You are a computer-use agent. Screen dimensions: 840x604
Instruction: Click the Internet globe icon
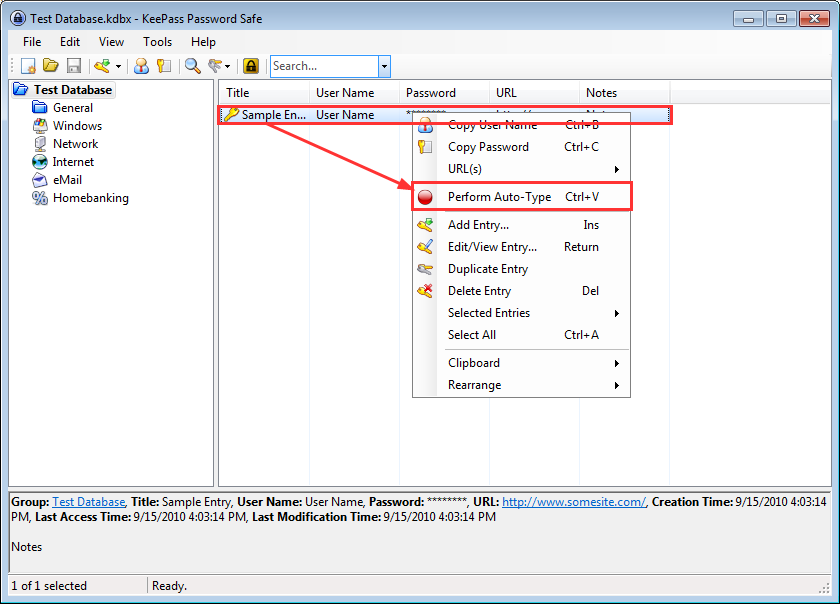pyautogui.click(x=40, y=162)
